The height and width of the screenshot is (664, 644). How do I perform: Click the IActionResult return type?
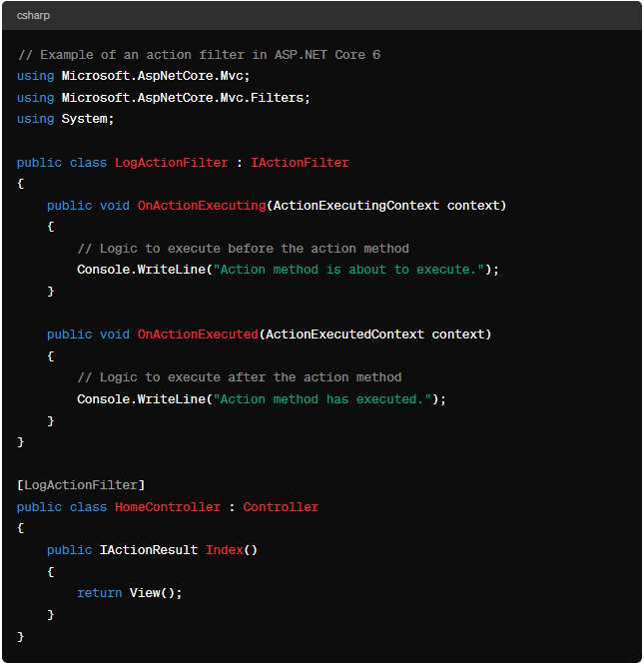click(x=148, y=550)
